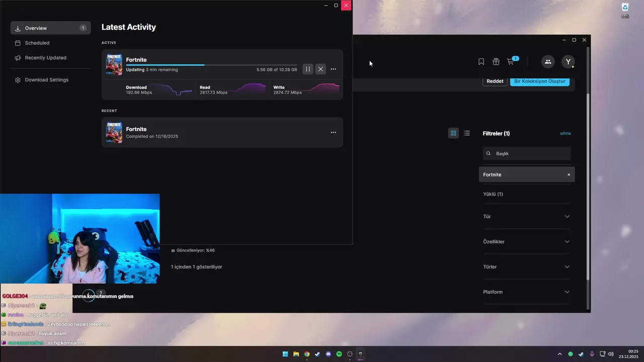Viewport: 644px width, 362px height.
Task: Open Epic Games Launcher taskbar icon
Action: (x=361, y=354)
